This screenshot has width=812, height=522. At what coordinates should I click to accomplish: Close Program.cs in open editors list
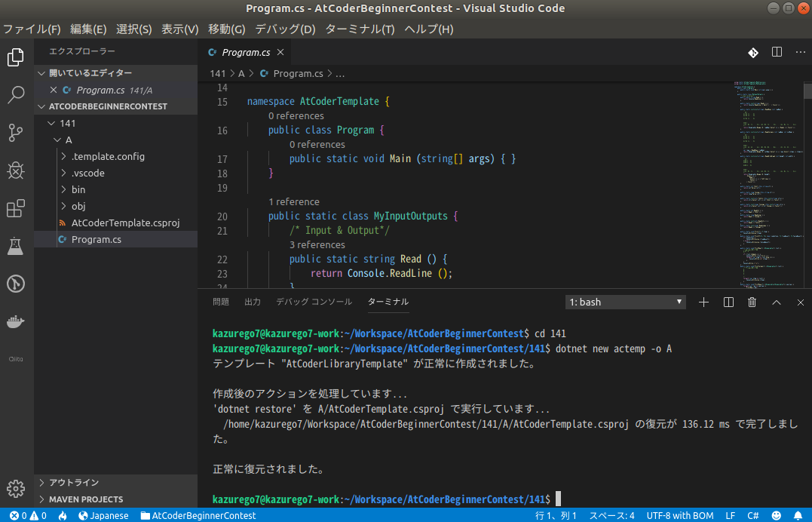tap(54, 90)
